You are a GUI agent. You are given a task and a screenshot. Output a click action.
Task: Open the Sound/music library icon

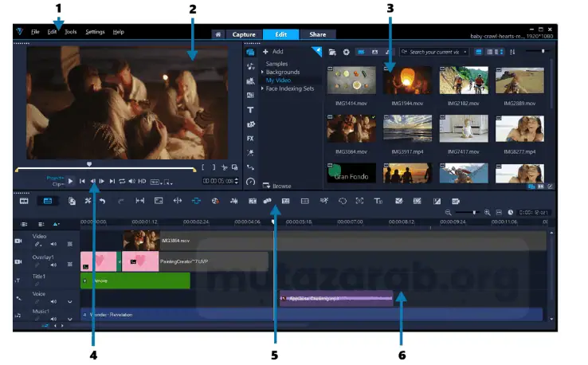click(250, 67)
